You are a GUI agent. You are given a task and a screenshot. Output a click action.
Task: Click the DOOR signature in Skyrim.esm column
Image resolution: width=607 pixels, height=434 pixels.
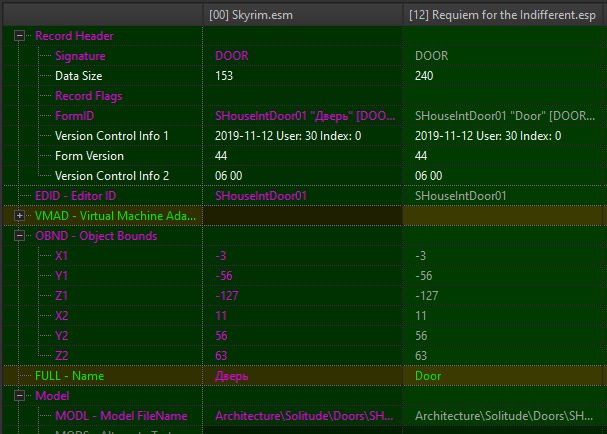[231, 56]
